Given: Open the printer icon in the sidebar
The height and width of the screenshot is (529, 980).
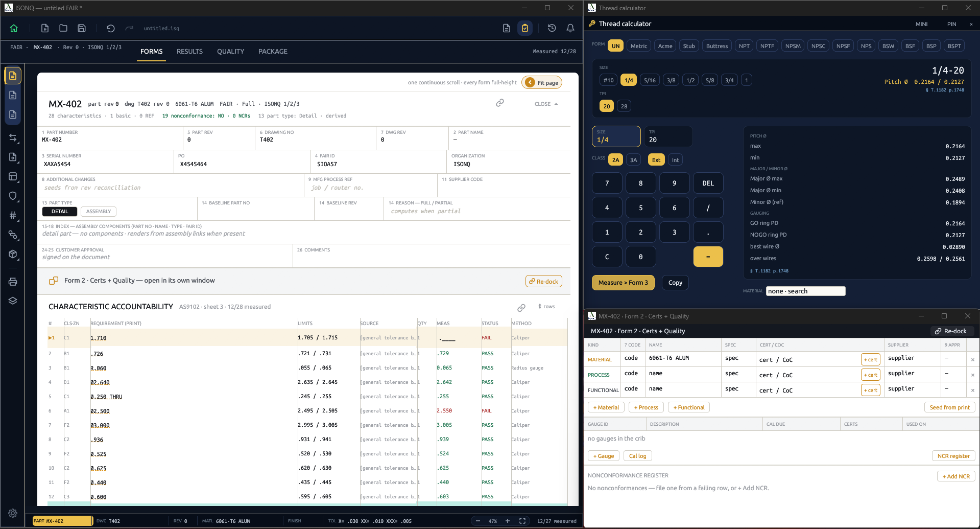Looking at the screenshot, I should point(13,282).
